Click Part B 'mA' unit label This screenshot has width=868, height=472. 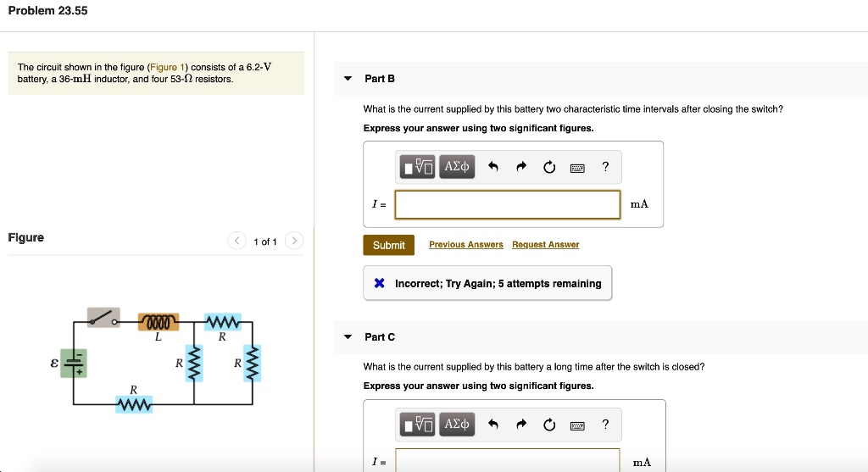pos(639,204)
